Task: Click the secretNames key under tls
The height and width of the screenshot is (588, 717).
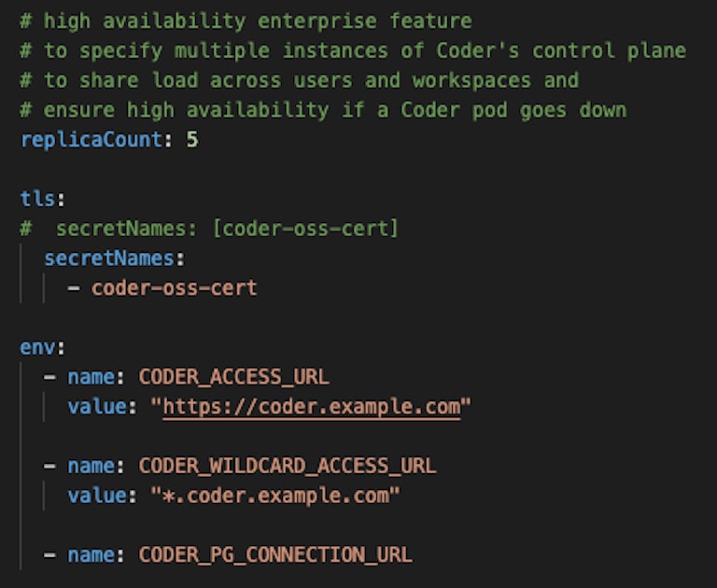Action: pos(109,259)
